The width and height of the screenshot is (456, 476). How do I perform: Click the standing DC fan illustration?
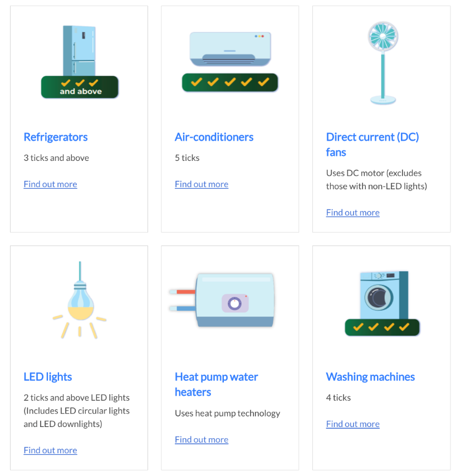383,63
